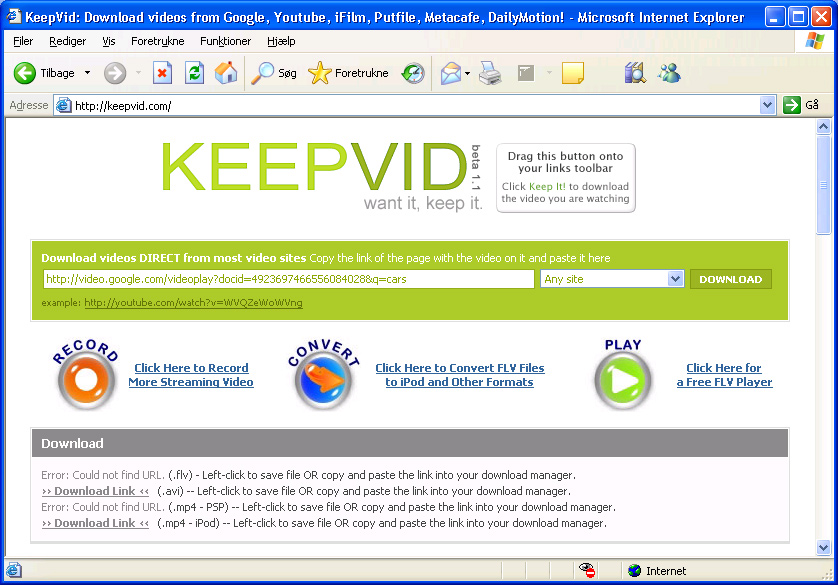
Task: Open Click Here to Record Streaming Video link
Action: click(x=191, y=375)
